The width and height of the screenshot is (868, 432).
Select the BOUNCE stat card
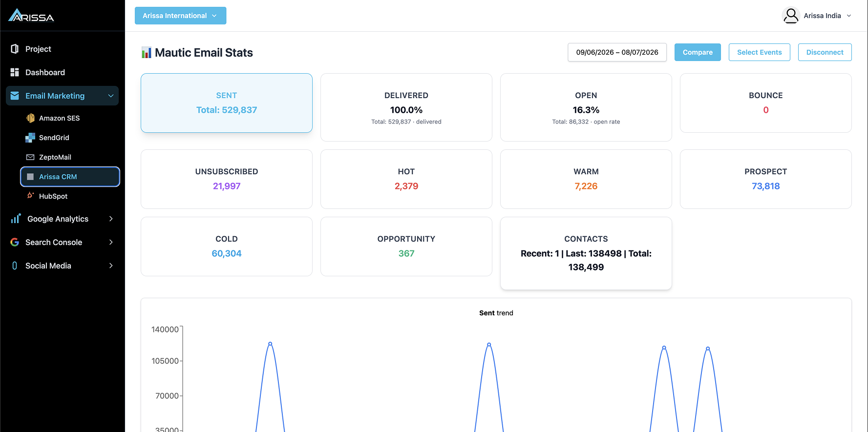coord(766,103)
